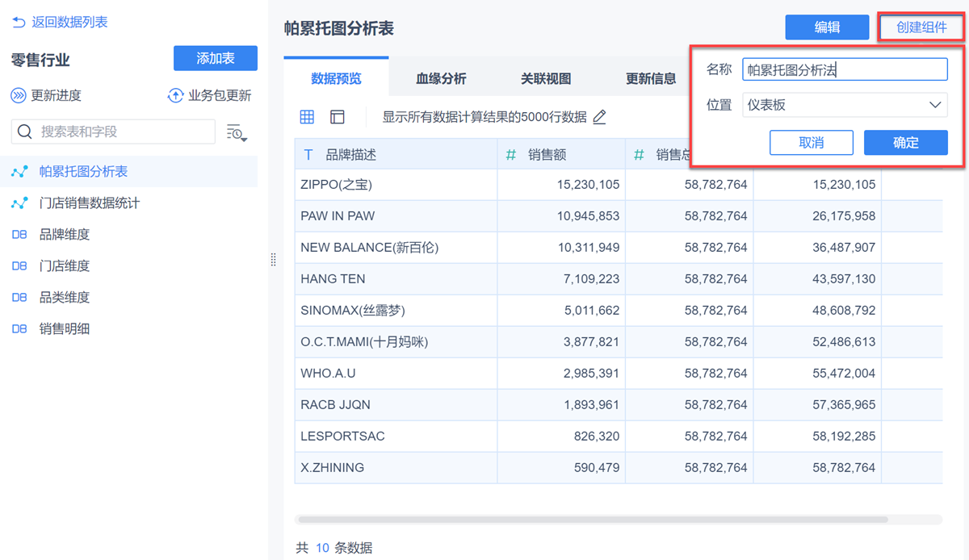
Task: Click the return arrow icon
Action: click(19, 23)
